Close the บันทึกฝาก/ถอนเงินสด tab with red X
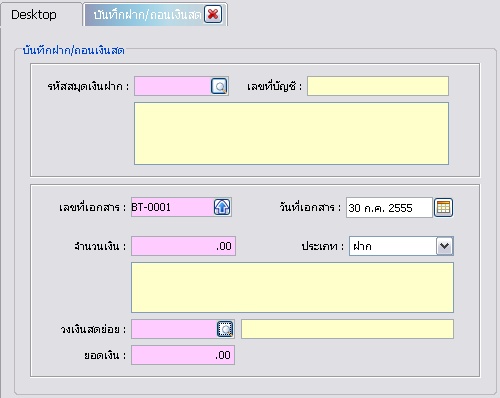500x398 pixels. (x=213, y=14)
